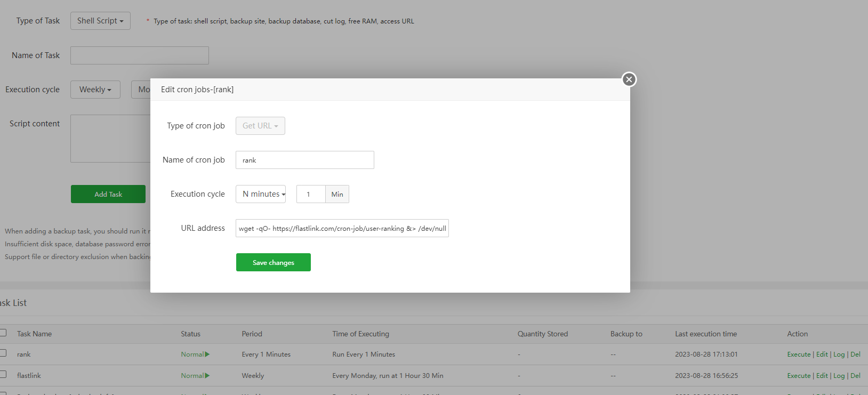Open the Get URL cron job type dropdown
Image resolution: width=868 pixels, height=395 pixels.
coord(260,126)
